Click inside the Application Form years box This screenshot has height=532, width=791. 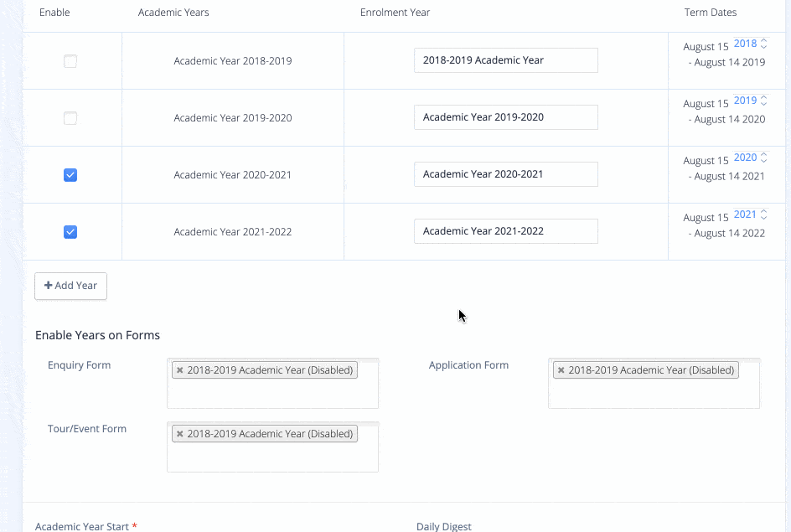click(654, 394)
